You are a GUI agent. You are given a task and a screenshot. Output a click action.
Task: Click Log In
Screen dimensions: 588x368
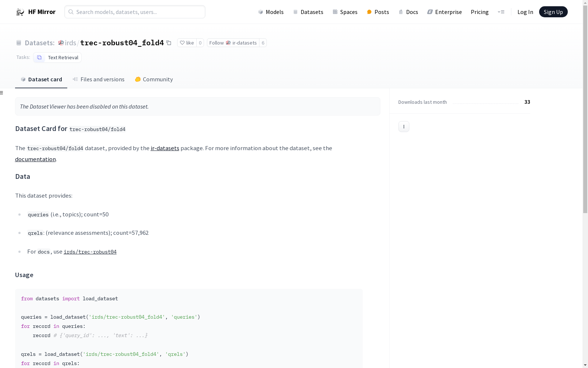(525, 12)
